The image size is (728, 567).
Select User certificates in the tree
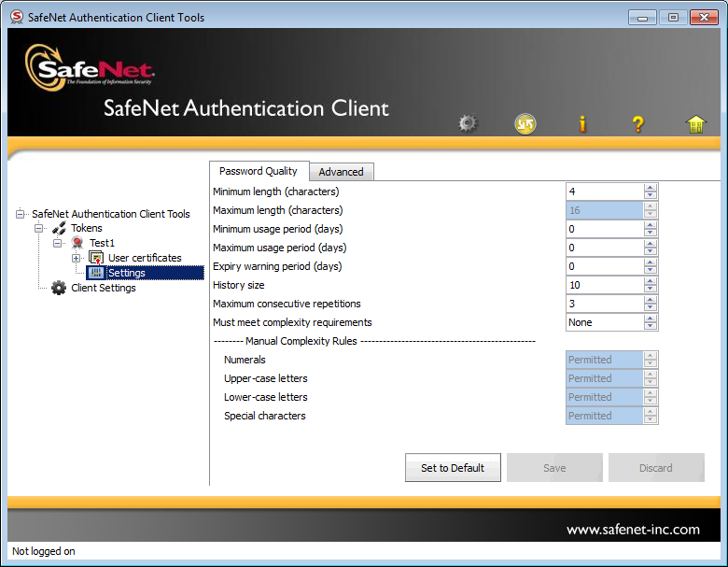point(145,258)
